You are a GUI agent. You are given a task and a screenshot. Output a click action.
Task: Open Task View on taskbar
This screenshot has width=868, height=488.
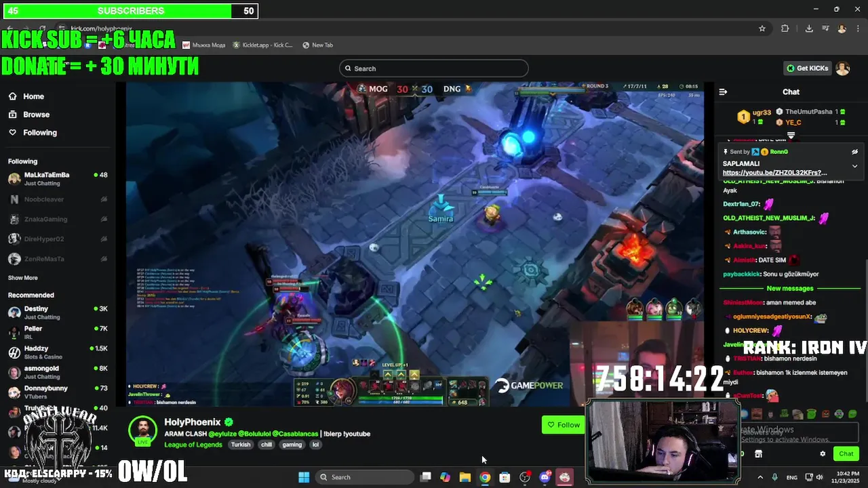point(425,477)
